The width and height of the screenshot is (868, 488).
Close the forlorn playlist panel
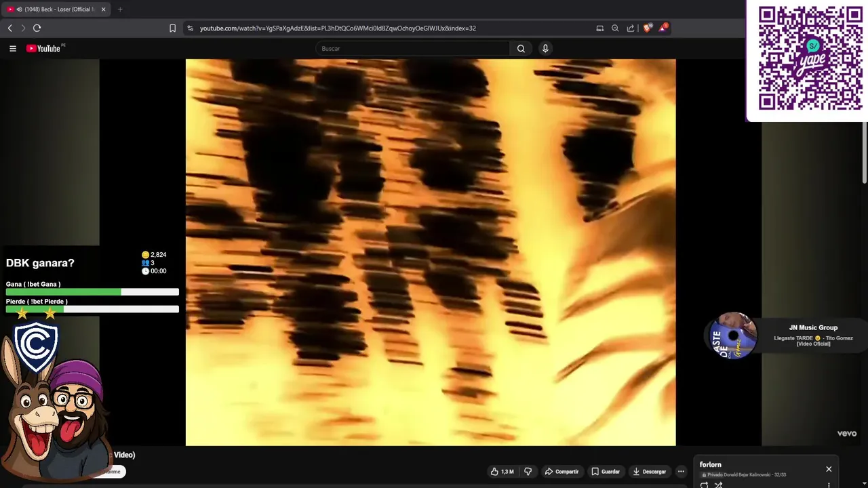829,469
